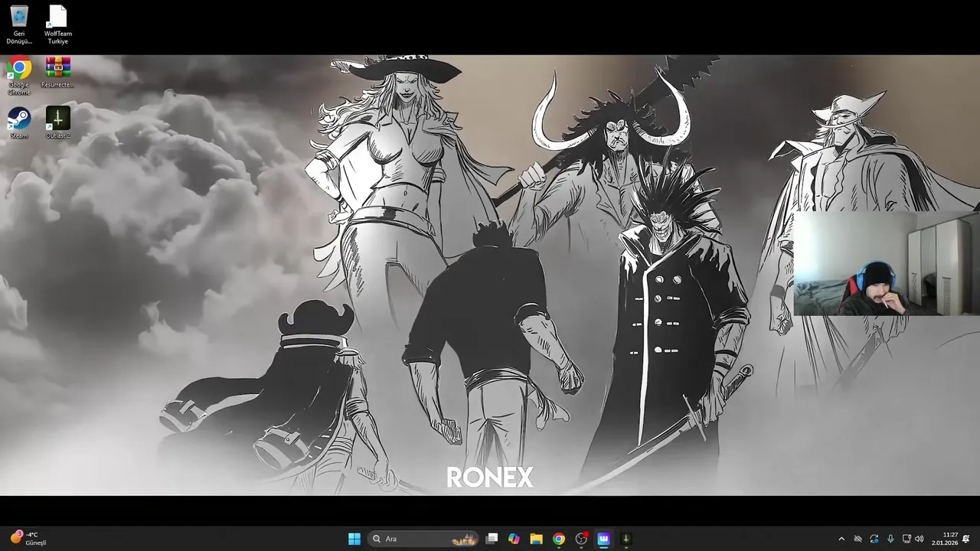Open the Güneşli weather widget
Viewport: 980px width, 551px height.
28,539
